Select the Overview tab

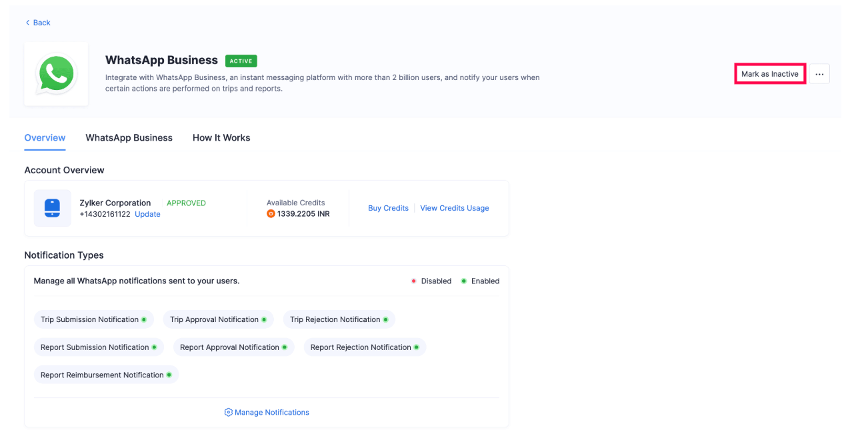pyautogui.click(x=45, y=138)
